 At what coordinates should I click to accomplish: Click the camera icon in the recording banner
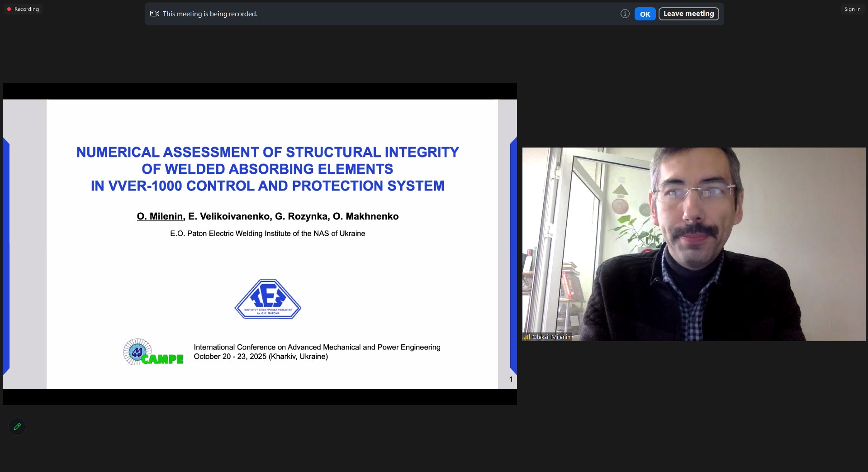pos(155,14)
